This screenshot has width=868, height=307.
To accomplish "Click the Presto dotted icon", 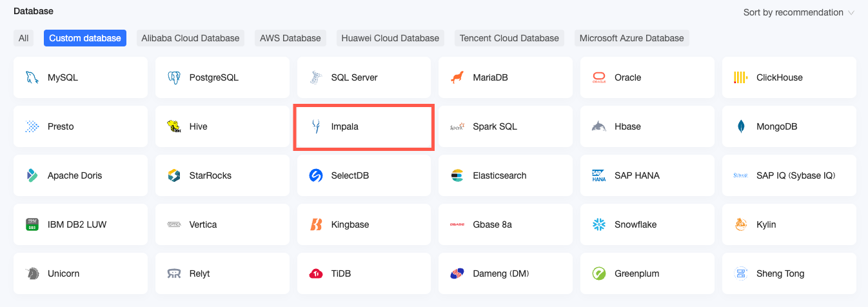I will [32, 126].
